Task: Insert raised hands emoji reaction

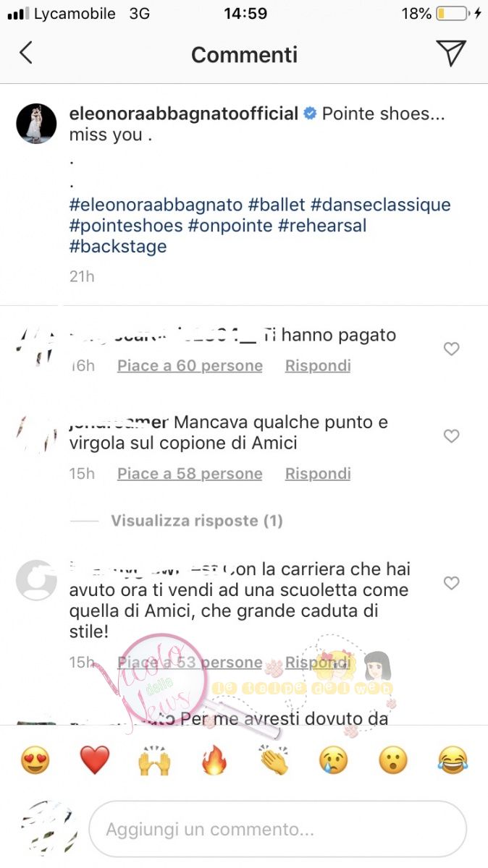Action: coord(154,760)
